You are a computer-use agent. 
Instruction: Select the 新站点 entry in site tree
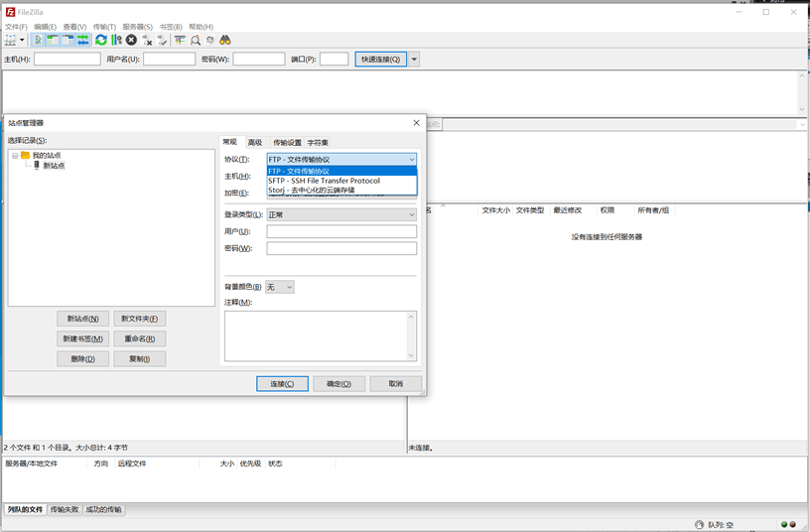coord(54,166)
